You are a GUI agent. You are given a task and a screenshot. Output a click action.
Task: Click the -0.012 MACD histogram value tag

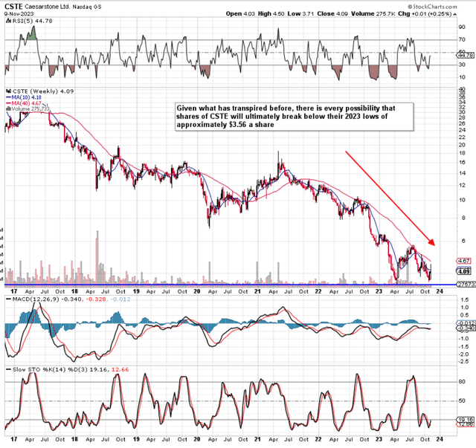point(465,323)
